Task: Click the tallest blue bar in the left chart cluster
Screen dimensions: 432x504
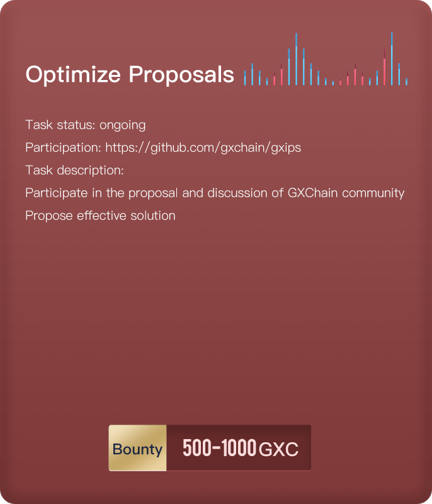Action: (x=296, y=59)
